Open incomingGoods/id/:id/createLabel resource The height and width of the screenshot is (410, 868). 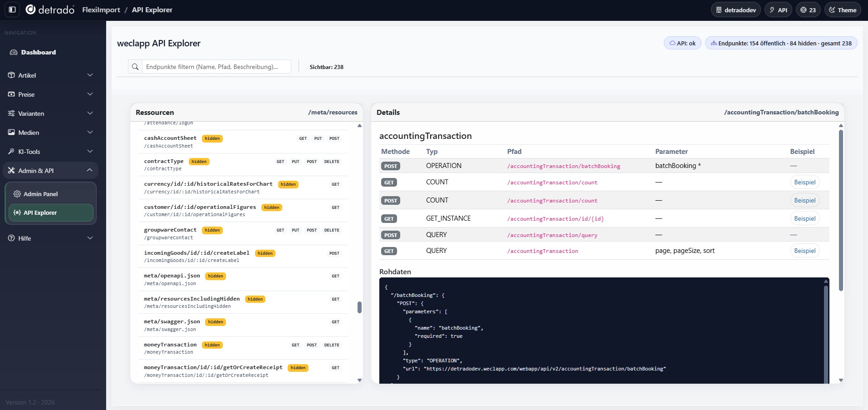coord(243,257)
